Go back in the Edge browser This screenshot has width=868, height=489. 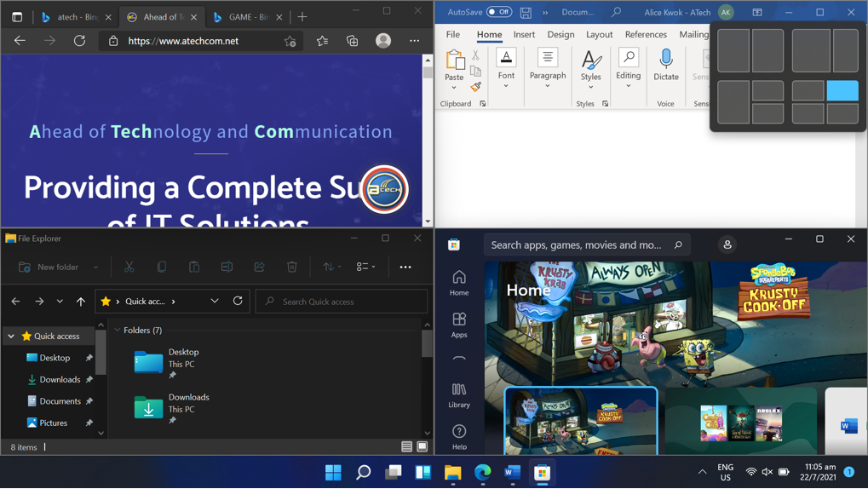(x=20, y=40)
